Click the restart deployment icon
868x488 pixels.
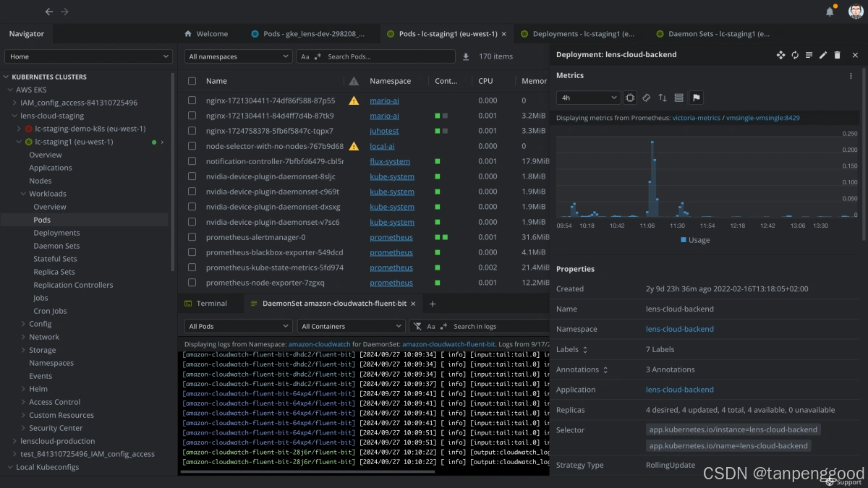coord(795,55)
